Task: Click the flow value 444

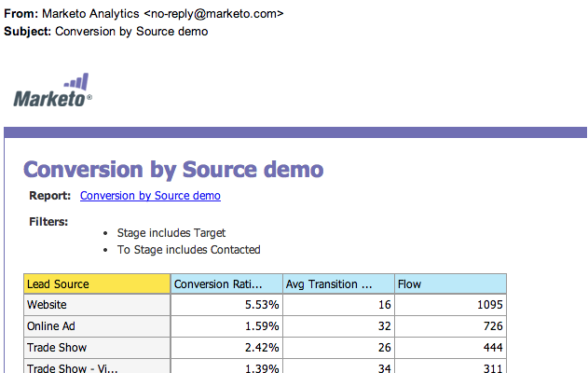Action: click(450, 348)
